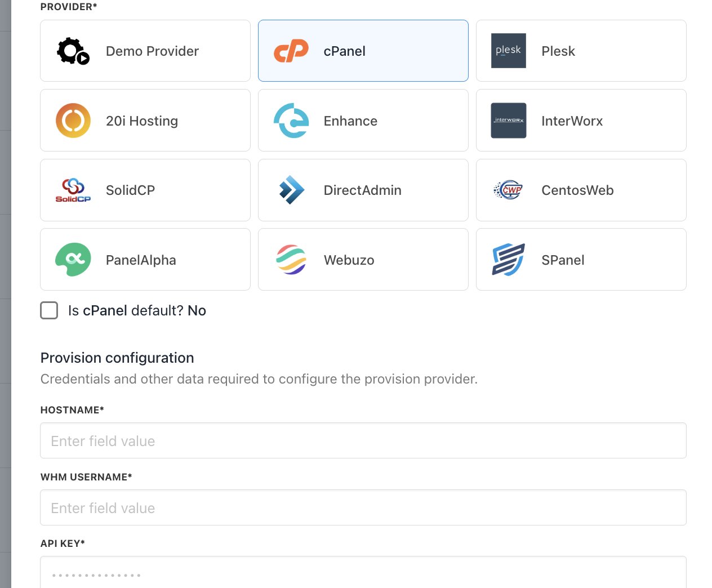Focus the API Key password field

coord(363,573)
